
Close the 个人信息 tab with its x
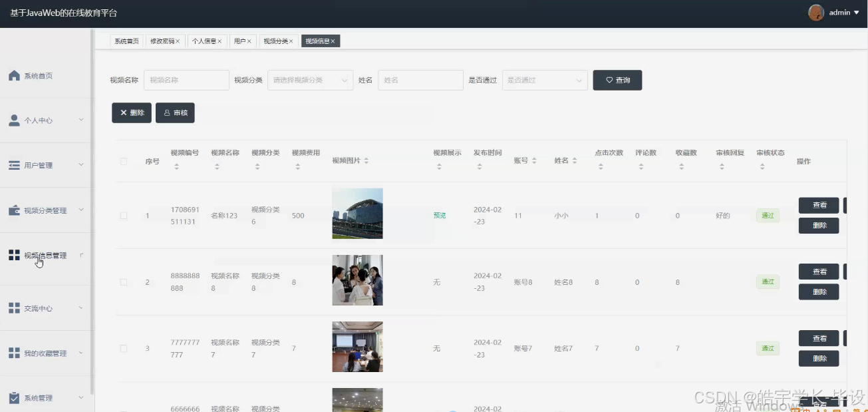point(219,41)
